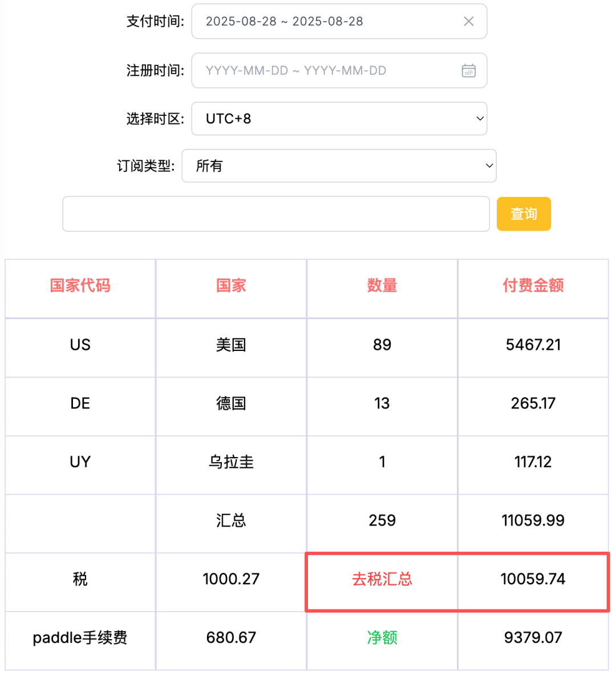Click the 数量 table header
The image size is (616, 679).
coord(382,285)
